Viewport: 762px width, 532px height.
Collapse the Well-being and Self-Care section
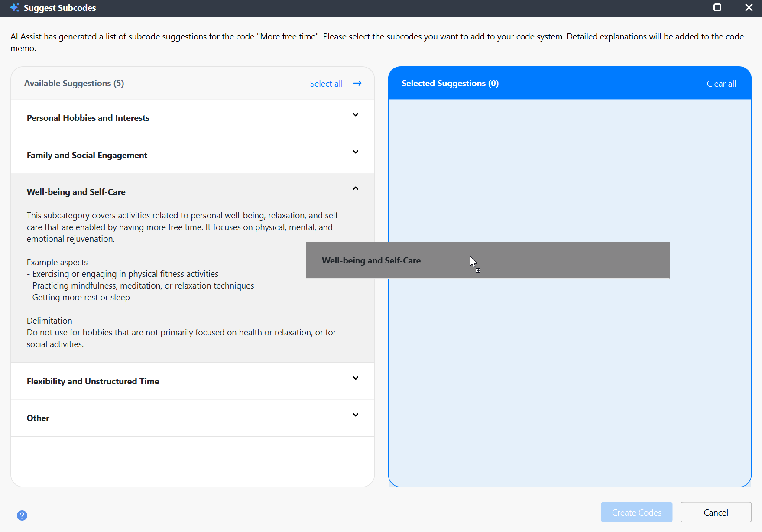click(x=355, y=188)
